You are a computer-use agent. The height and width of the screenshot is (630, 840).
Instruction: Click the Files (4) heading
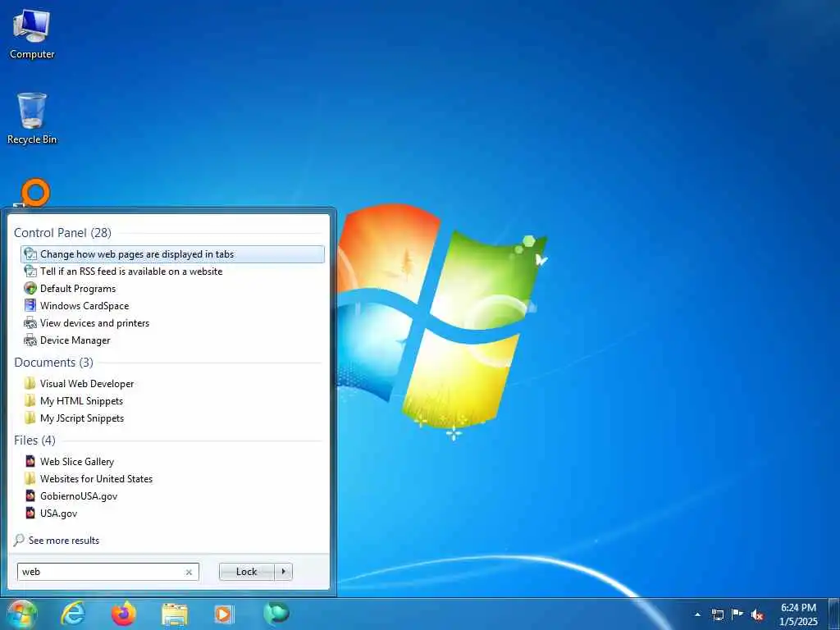tap(34, 440)
